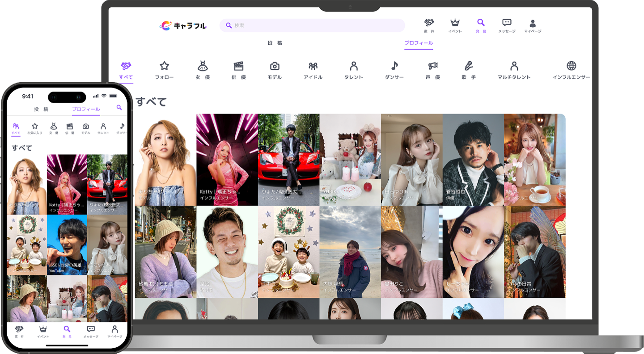Tap ISSEI YouTuber card on the phone

(67, 244)
